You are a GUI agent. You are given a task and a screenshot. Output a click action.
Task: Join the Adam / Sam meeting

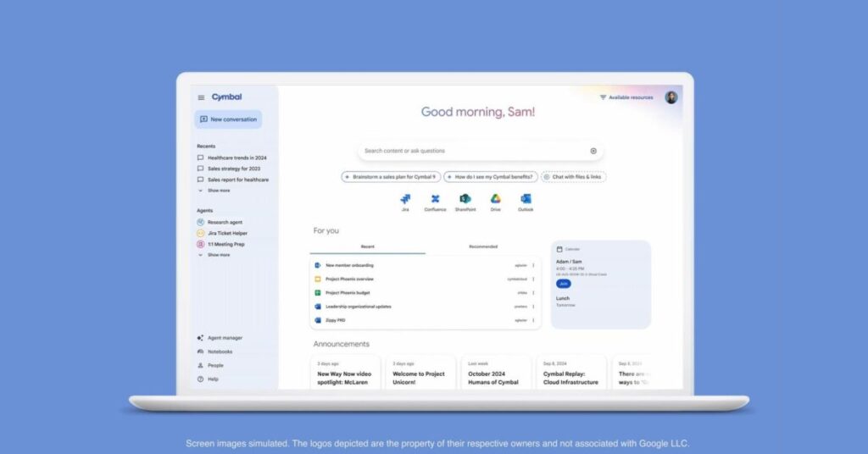coord(563,284)
